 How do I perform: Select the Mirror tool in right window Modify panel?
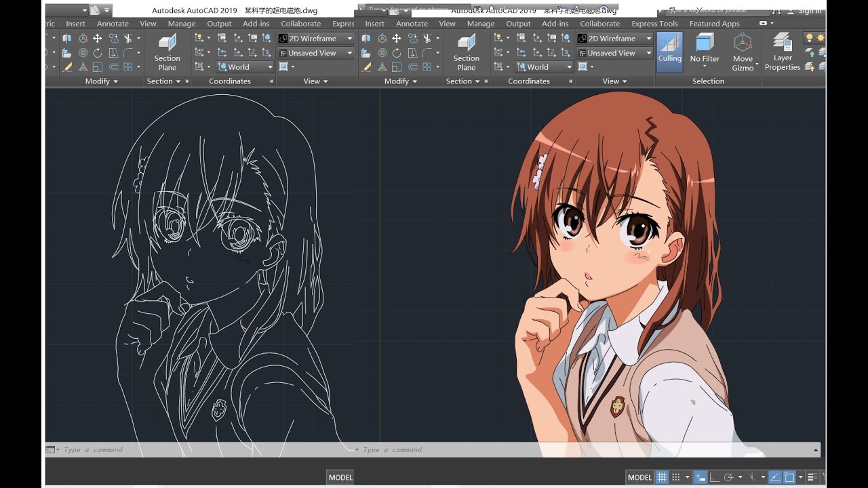366,39
